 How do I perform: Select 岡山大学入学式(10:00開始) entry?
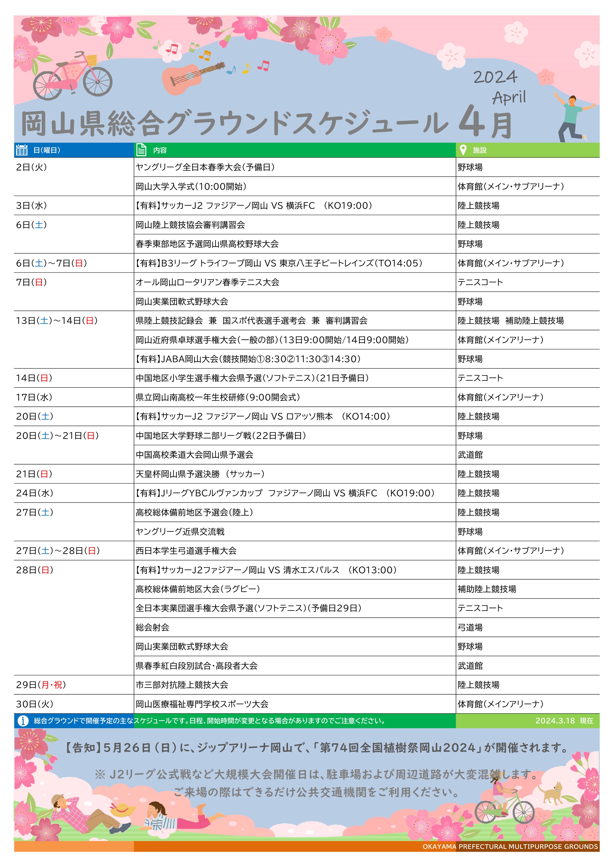click(x=191, y=186)
